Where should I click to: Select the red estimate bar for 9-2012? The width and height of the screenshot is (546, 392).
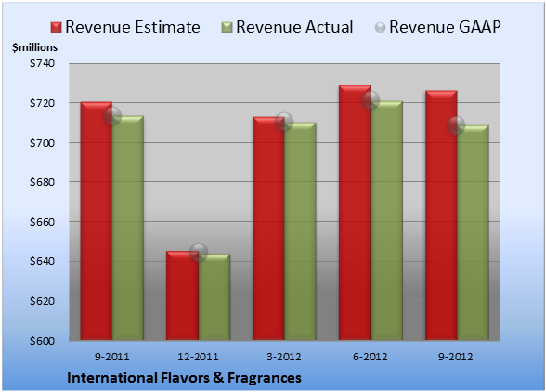[x=441, y=216]
